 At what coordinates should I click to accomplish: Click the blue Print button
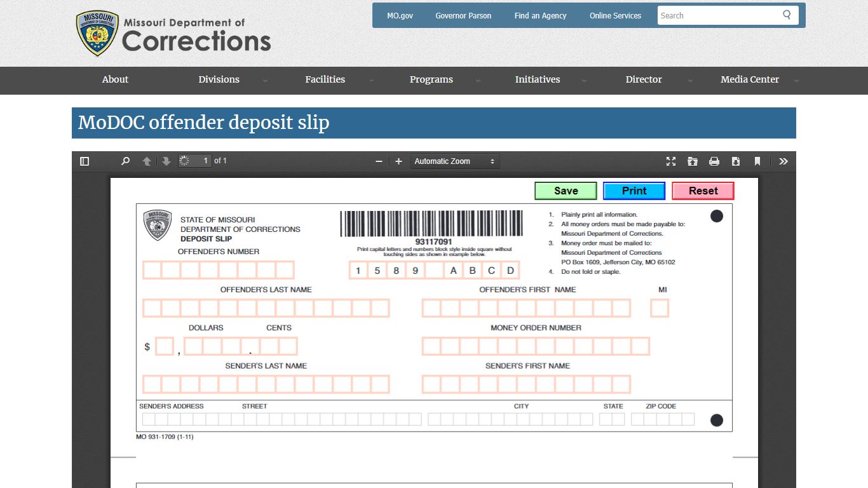point(634,191)
